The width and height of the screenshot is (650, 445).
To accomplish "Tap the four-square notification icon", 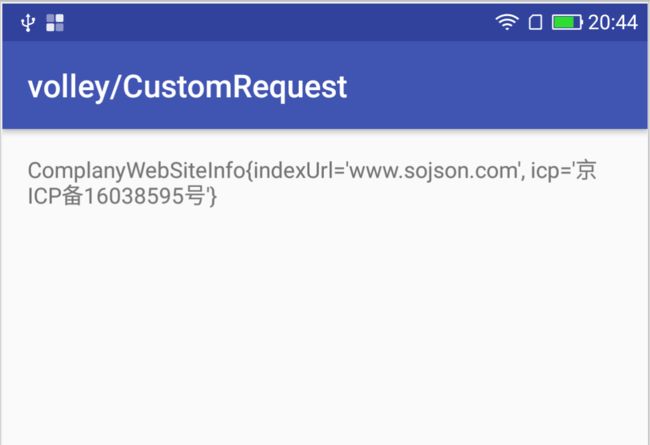I will click(55, 23).
